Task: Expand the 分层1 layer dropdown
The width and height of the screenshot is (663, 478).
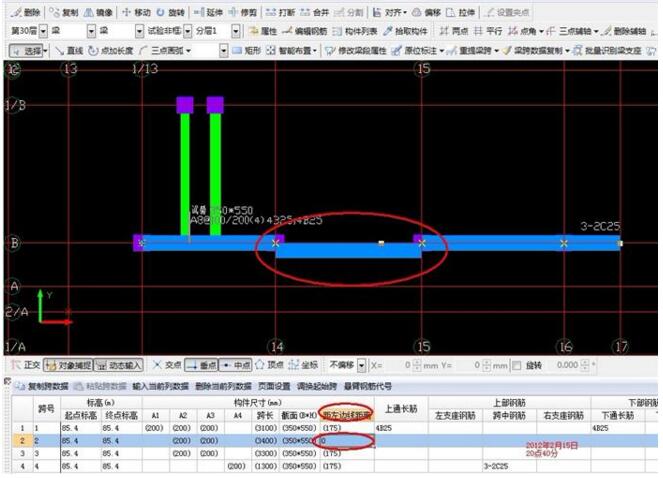Action: tap(236, 31)
